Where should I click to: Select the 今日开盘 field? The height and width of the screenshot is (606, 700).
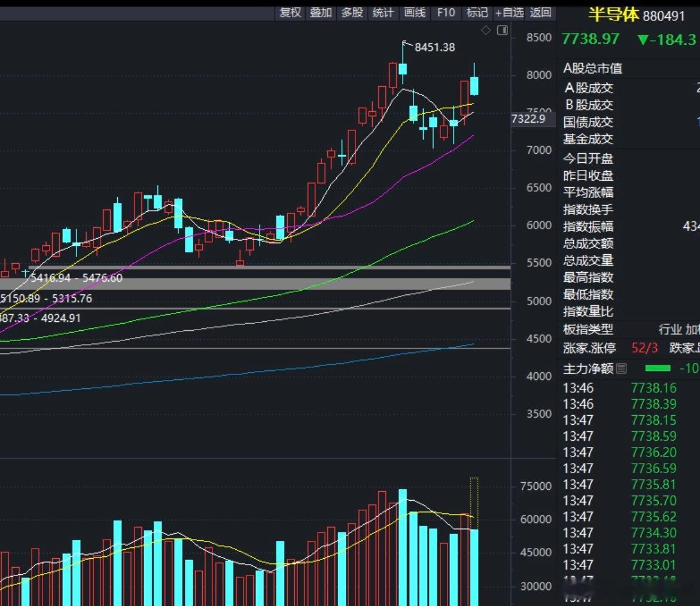tap(629, 159)
